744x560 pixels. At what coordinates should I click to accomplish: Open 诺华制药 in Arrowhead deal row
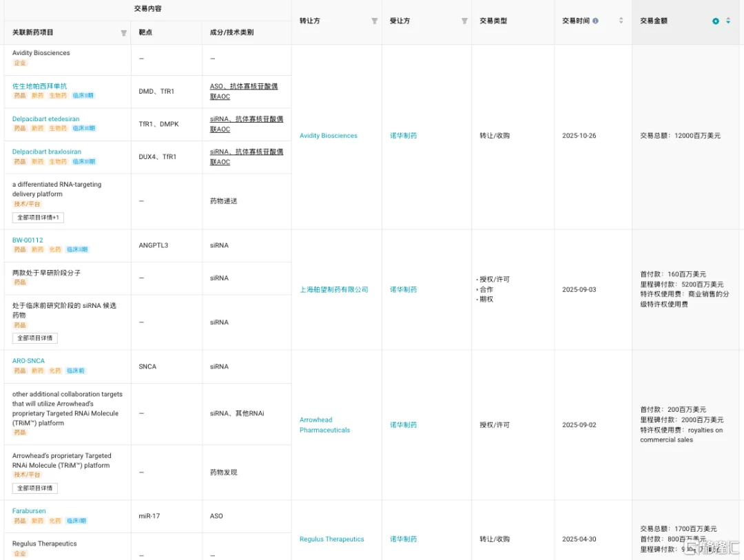pyautogui.click(x=403, y=425)
